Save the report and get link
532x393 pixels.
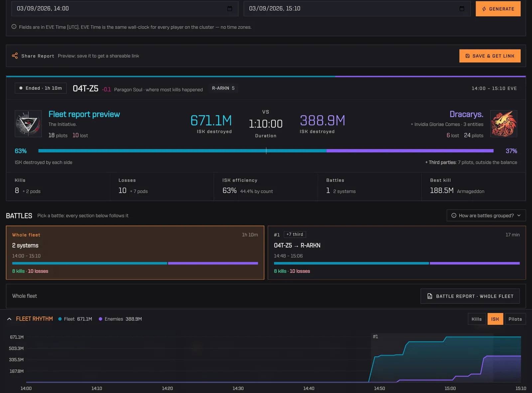490,56
